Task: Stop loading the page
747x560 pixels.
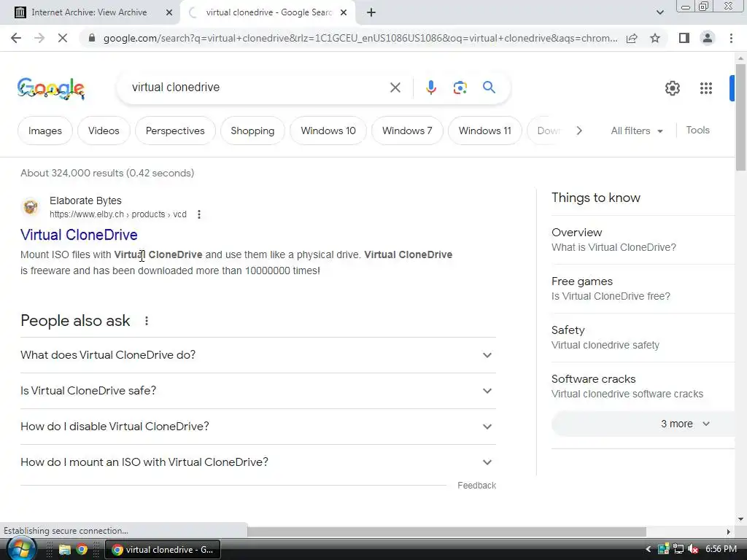Action: 63,38
